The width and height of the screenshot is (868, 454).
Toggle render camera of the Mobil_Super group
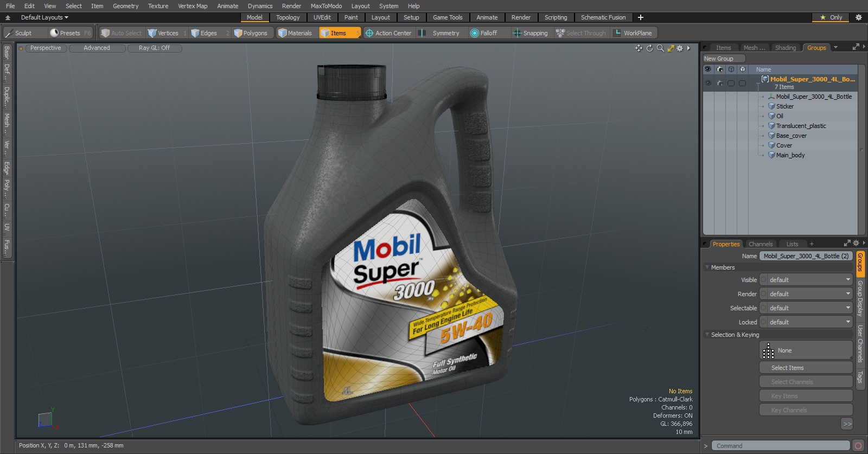[720, 83]
